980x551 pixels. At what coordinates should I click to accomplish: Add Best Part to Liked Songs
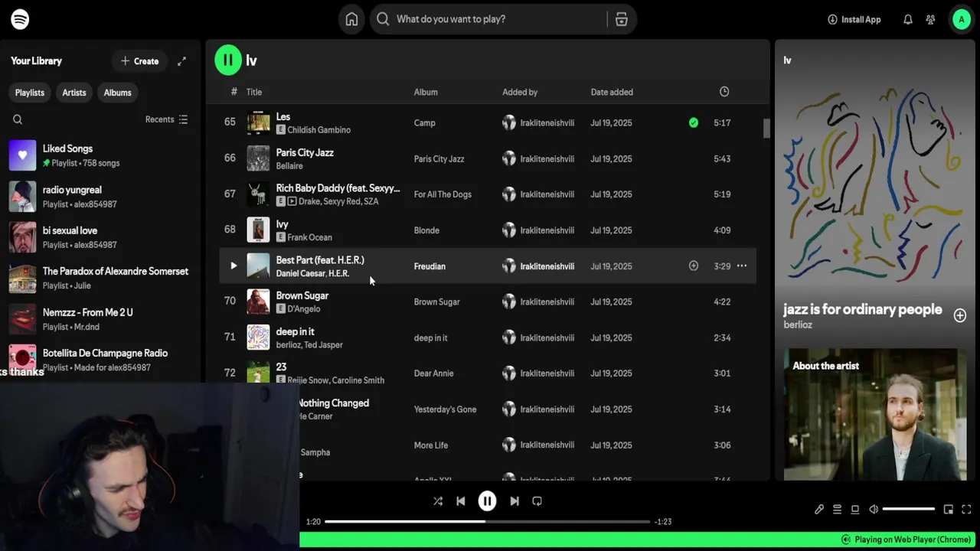pyautogui.click(x=693, y=266)
